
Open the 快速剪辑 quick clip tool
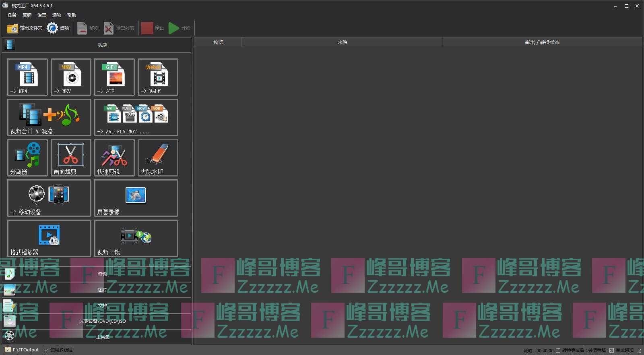[x=114, y=157]
